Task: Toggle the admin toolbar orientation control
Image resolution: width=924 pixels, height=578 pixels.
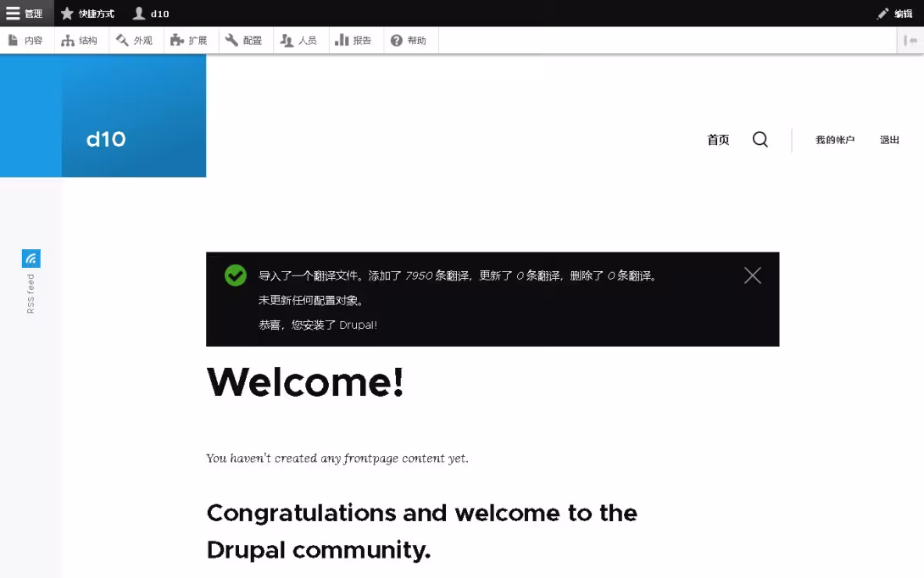Action: coord(911,39)
